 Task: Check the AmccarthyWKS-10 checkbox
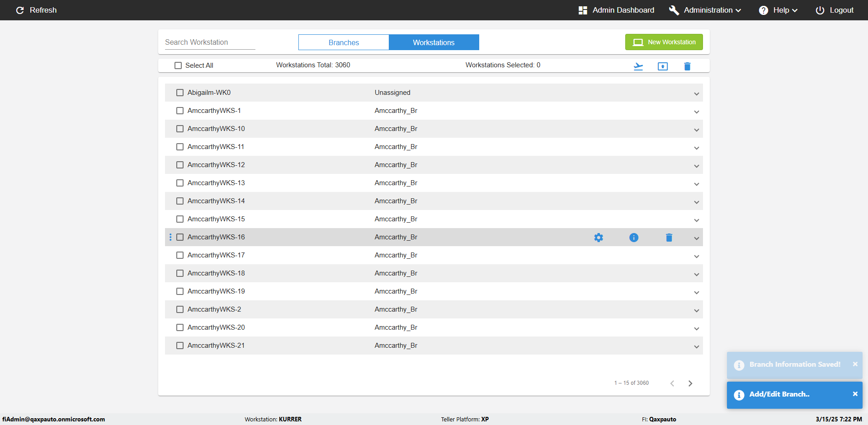coord(180,129)
